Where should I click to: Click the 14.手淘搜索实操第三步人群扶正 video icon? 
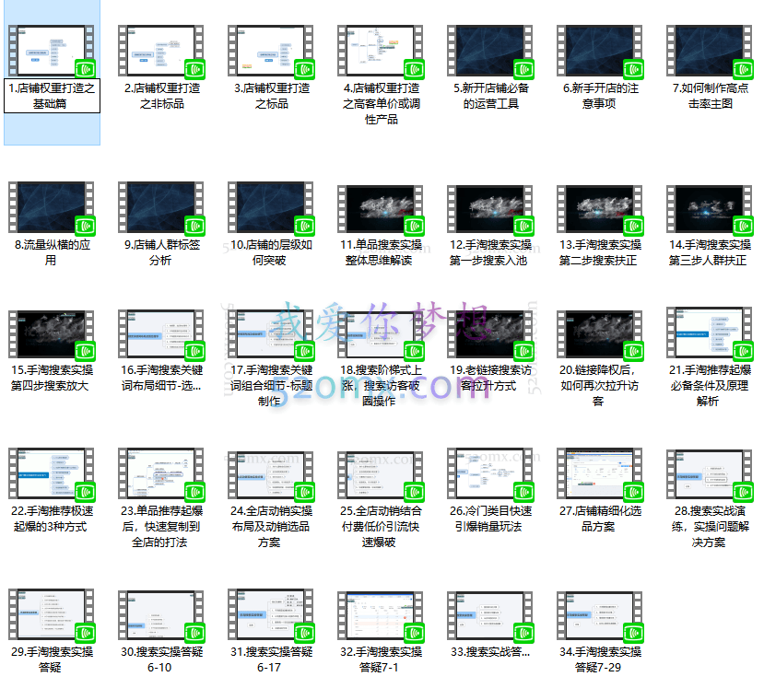point(711,207)
